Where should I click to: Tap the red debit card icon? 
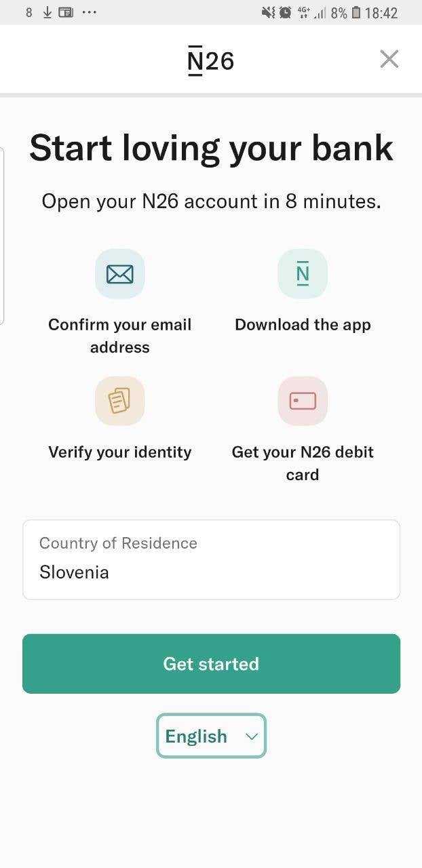(x=303, y=401)
